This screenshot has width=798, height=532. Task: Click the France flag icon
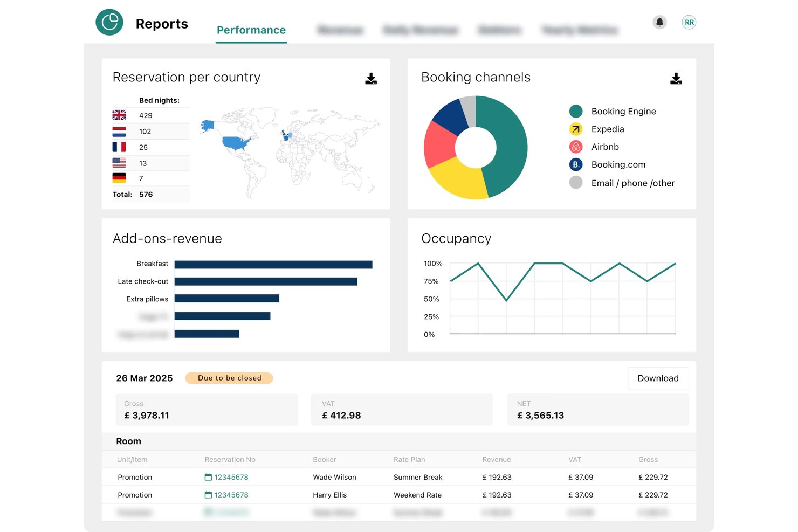click(x=119, y=147)
